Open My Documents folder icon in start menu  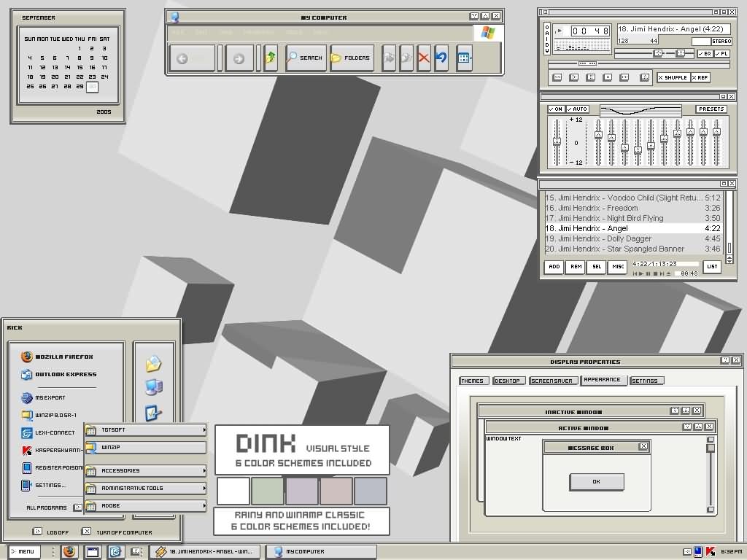[x=153, y=365]
